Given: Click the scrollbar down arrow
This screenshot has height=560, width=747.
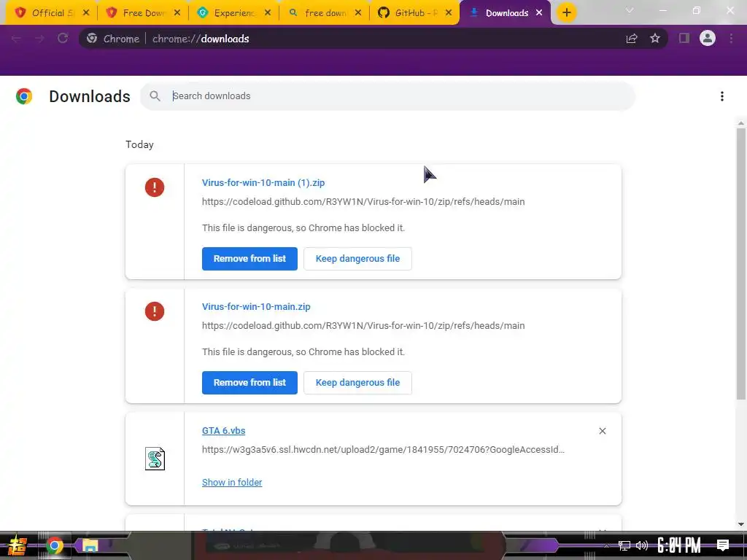Looking at the screenshot, I should 741,524.
